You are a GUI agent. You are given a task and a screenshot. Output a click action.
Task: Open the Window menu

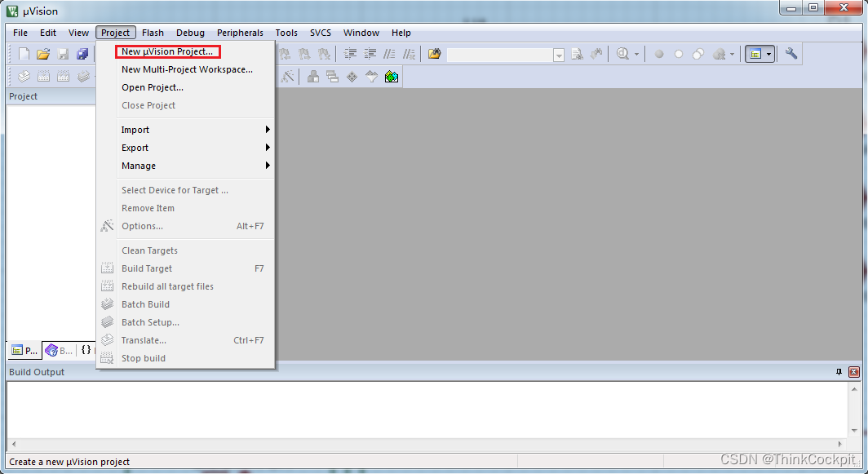(361, 33)
